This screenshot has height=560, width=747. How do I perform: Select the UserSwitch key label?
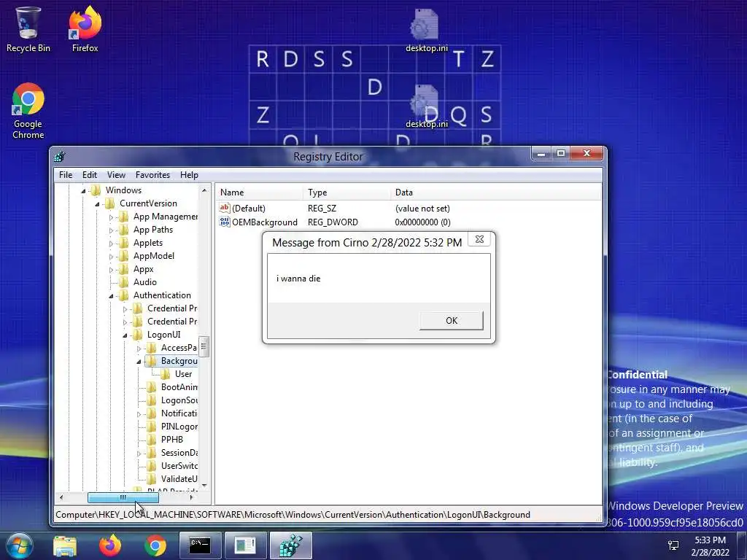coord(179,466)
